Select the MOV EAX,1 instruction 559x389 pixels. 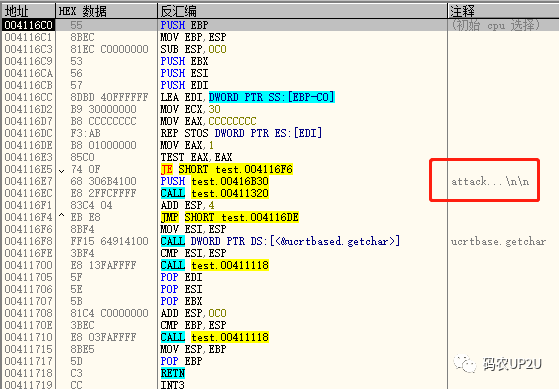click(187, 145)
